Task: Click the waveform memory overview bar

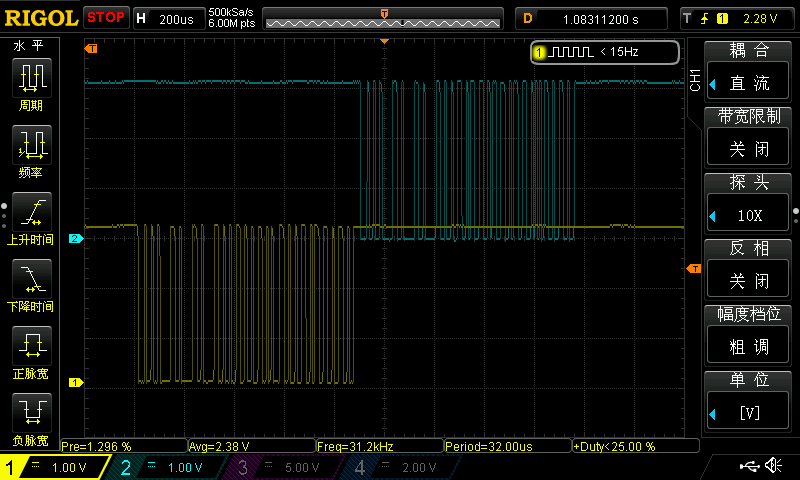Action: click(383, 19)
